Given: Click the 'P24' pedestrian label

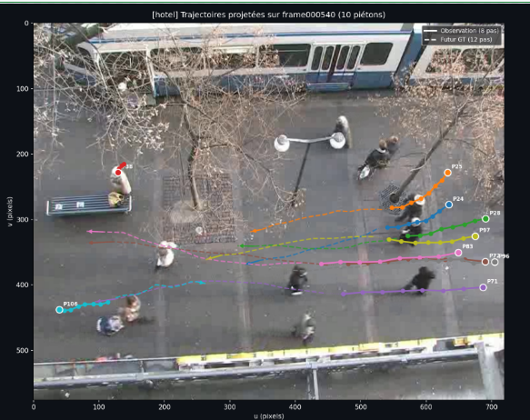Looking at the screenshot, I should [458, 199].
